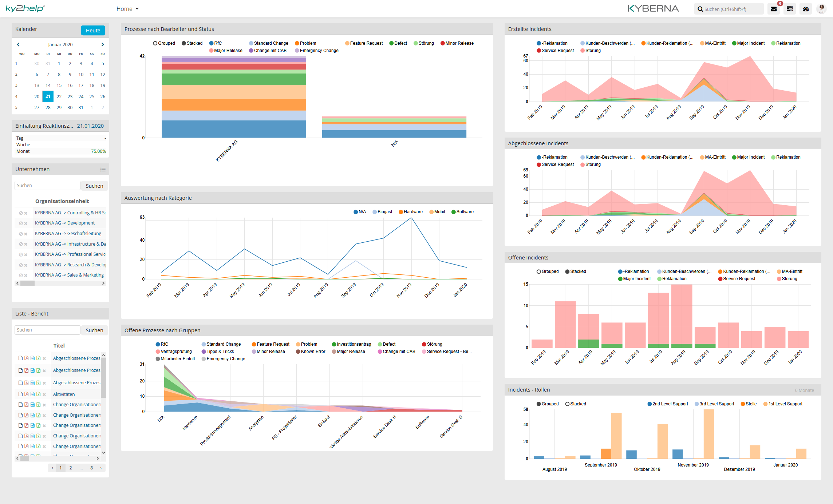
Task: Go to next month in the calendar
Action: point(103,44)
